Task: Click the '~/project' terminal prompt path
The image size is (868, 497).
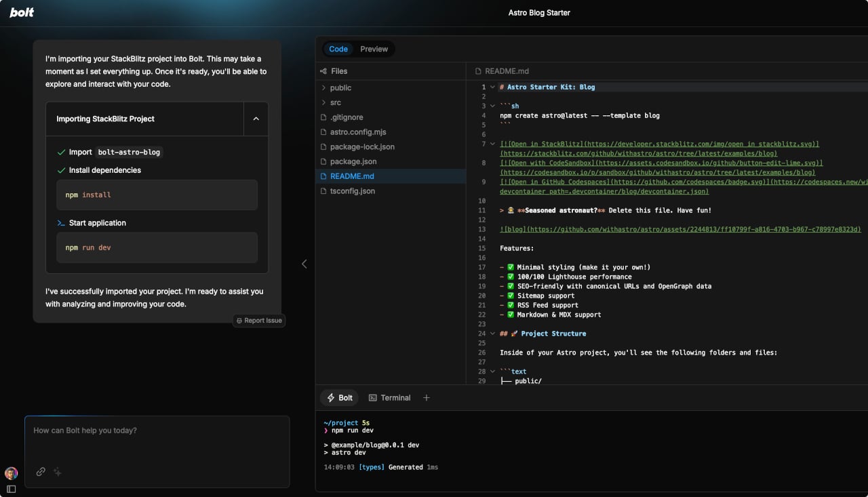Action: [x=340, y=422]
